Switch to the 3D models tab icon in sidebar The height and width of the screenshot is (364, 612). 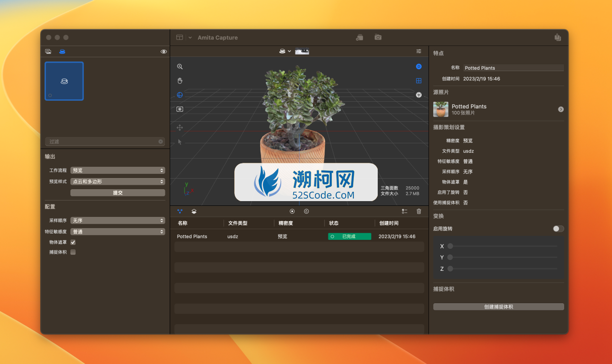click(x=62, y=51)
